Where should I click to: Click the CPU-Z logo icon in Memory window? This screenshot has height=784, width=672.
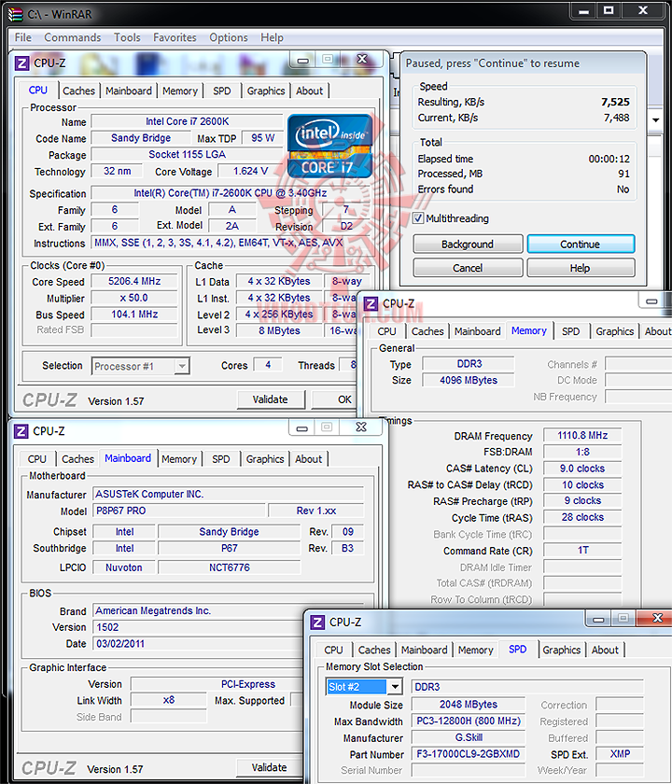(x=371, y=303)
